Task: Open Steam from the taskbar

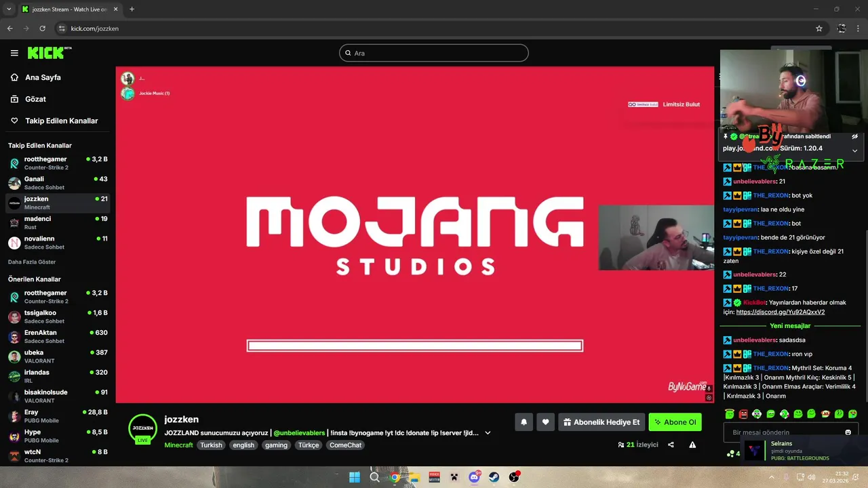Action: [494, 477]
